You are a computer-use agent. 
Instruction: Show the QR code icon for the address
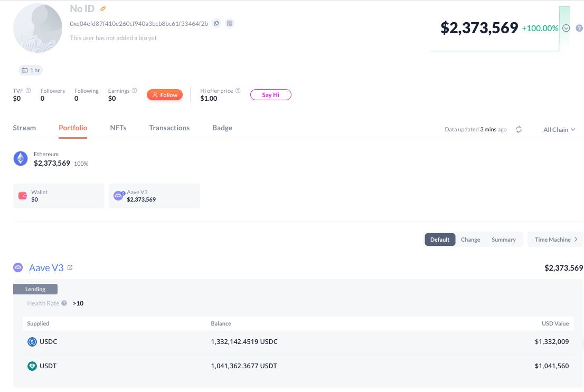pyautogui.click(x=230, y=23)
